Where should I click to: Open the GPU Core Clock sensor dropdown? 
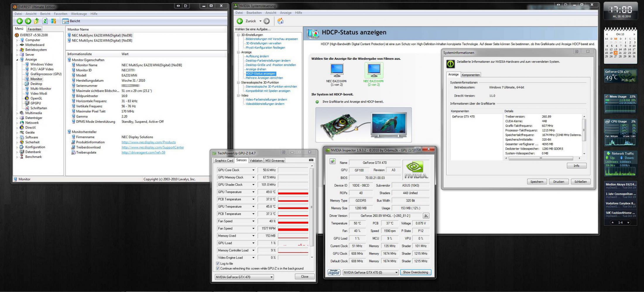[x=254, y=170]
